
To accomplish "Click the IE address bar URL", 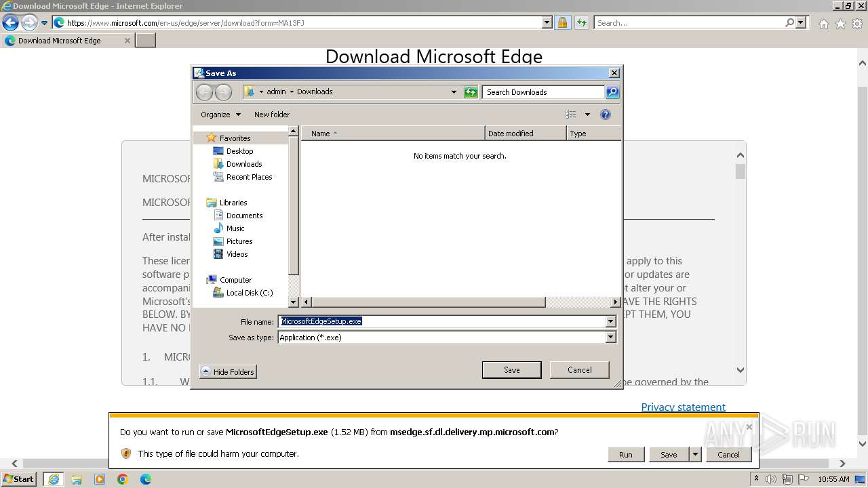I will [185, 23].
